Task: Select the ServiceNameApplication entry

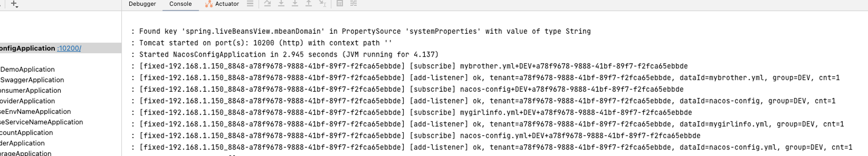Action: point(41,122)
